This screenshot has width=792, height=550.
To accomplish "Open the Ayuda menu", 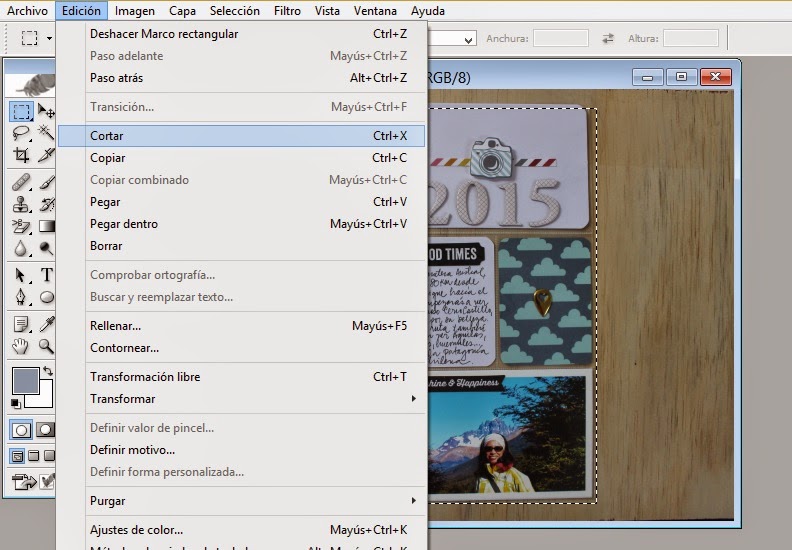I will coord(428,11).
